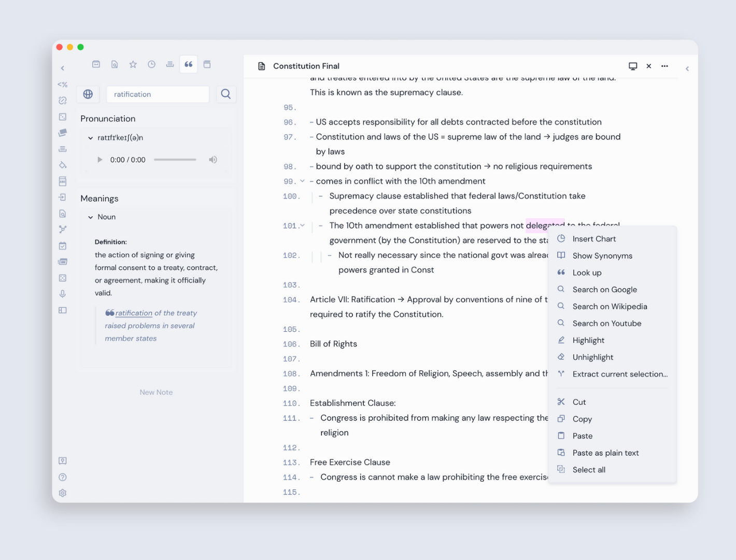Click the recent history clock icon
The image size is (736, 560).
coord(151,64)
